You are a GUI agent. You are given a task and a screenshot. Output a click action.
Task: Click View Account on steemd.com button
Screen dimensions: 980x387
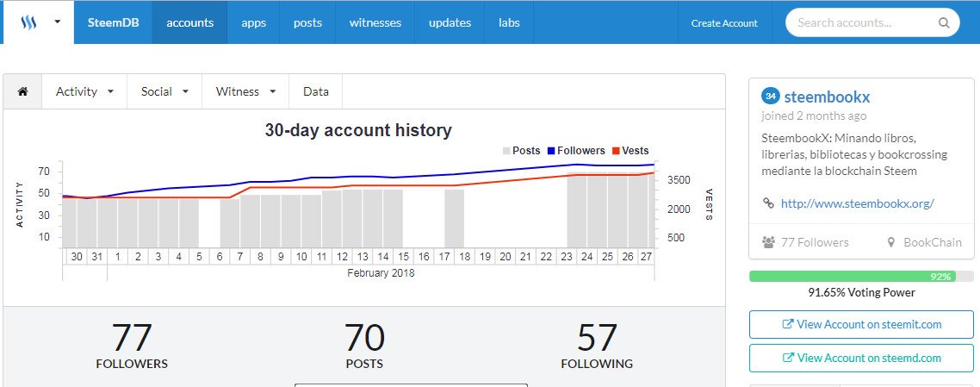(861, 359)
